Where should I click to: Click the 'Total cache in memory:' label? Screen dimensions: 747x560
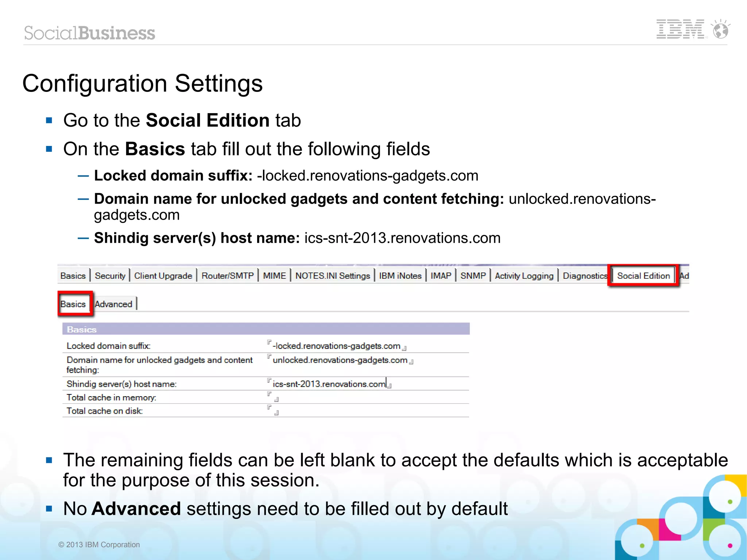[111, 398]
